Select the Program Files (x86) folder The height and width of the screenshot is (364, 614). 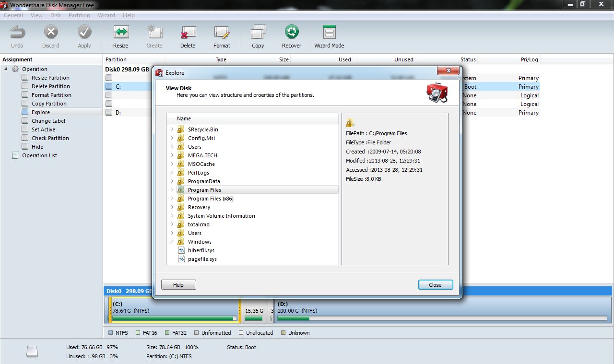pos(211,199)
